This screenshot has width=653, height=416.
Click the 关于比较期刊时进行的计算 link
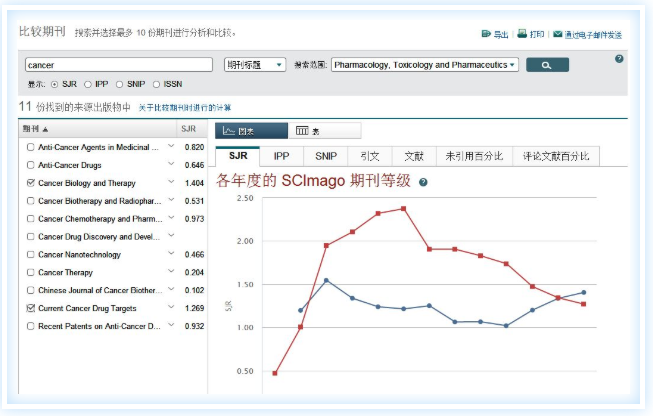[184, 108]
